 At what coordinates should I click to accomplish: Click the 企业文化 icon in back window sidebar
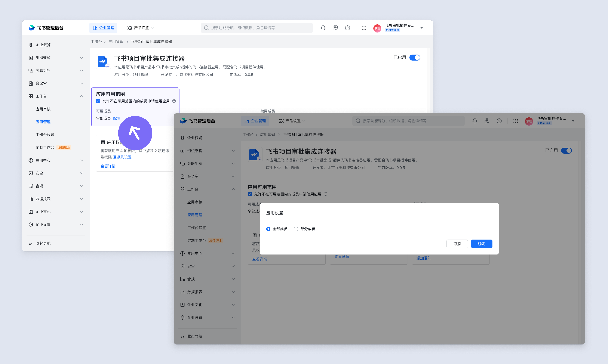[x=31, y=212]
